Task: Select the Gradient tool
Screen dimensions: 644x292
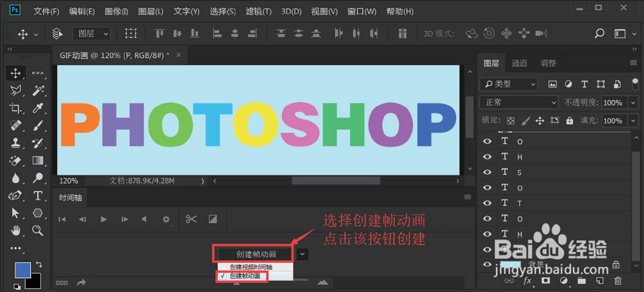Action: [38, 160]
